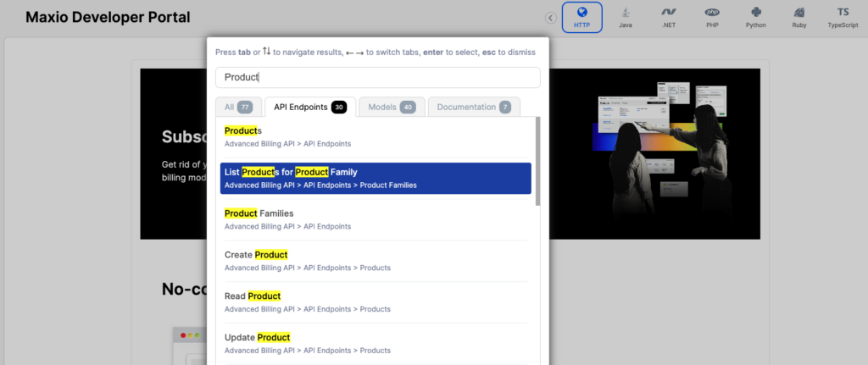
Task: Switch to the API Endpoints tab
Action: click(309, 107)
